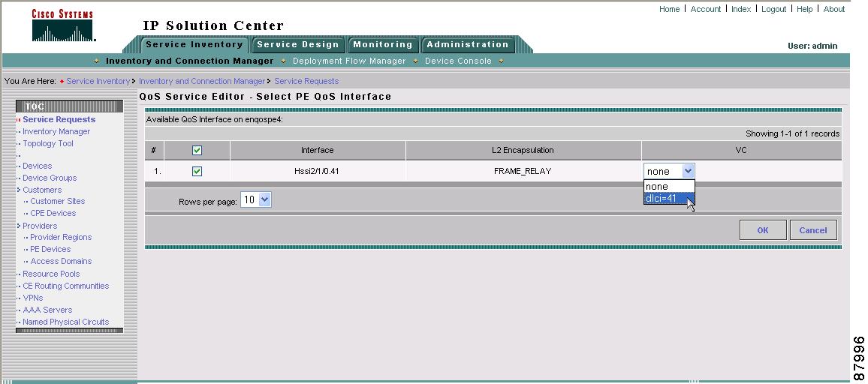Open Customers in the TOC
Screen dimensions: 868x384
click(42, 190)
